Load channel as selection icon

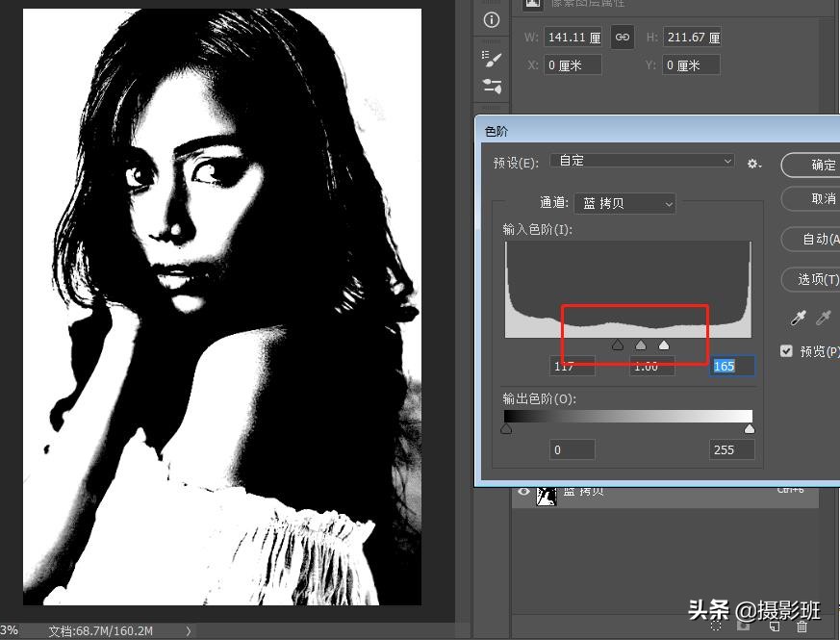coord(716,627)
